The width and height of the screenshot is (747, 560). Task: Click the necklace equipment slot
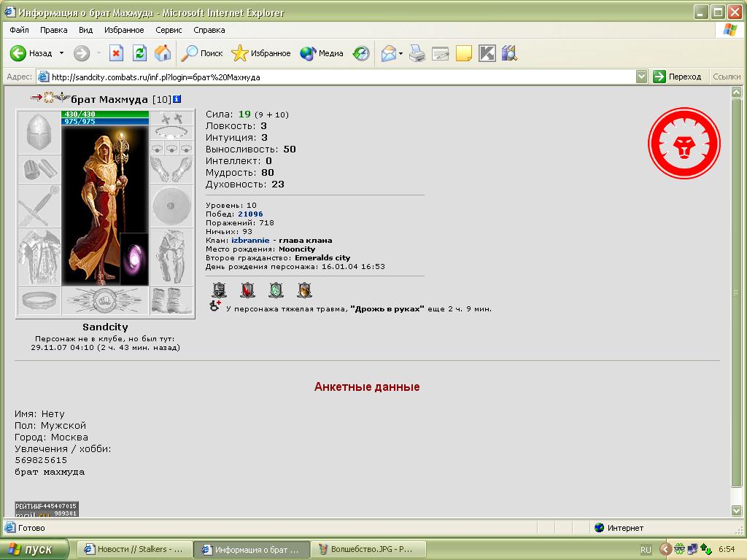[x=171, y=133]
